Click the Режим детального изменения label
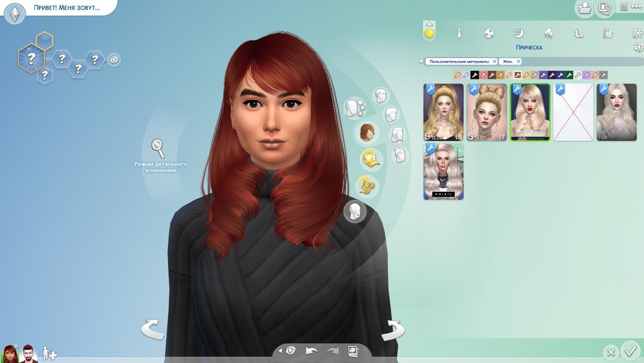 pyautogui.click(x=161, y=167)
